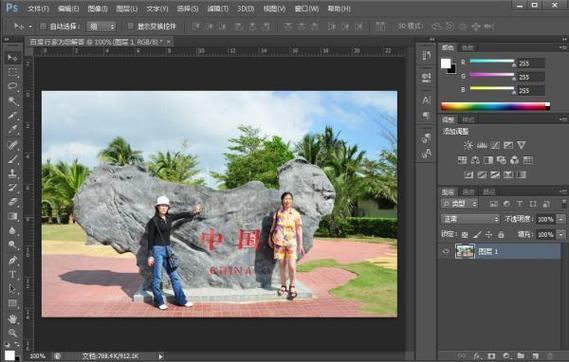Toggle type layer filter (T icon)

[x=520, y=204]
